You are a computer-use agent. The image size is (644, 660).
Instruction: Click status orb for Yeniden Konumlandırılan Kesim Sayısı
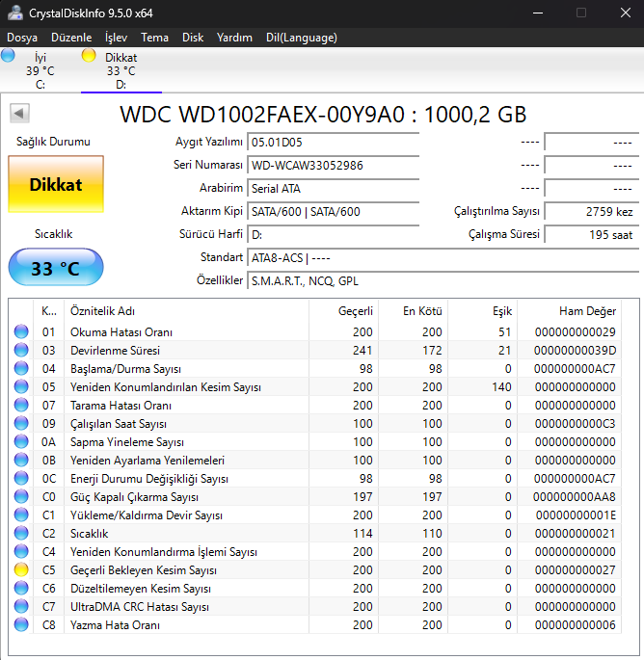[x=21, y=386]
